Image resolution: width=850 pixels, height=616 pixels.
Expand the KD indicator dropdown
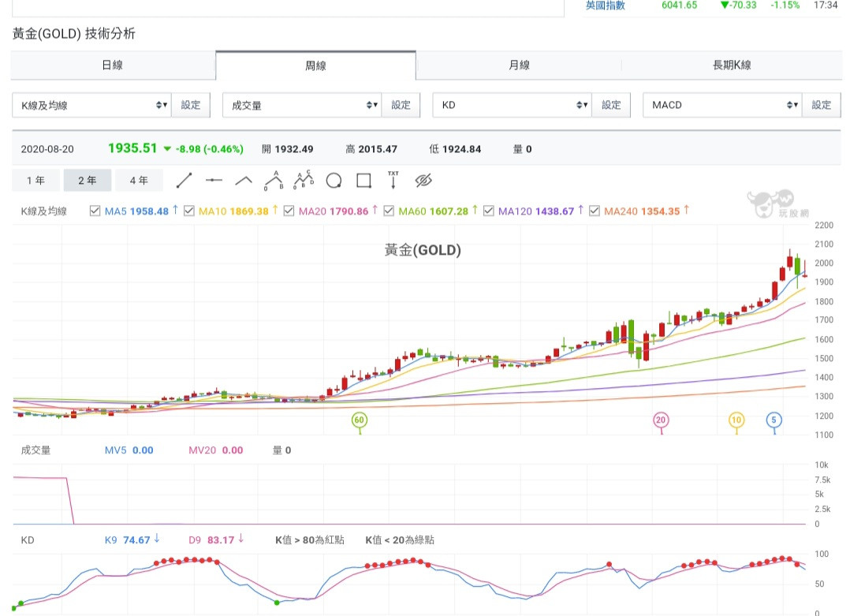coord(512,105)
